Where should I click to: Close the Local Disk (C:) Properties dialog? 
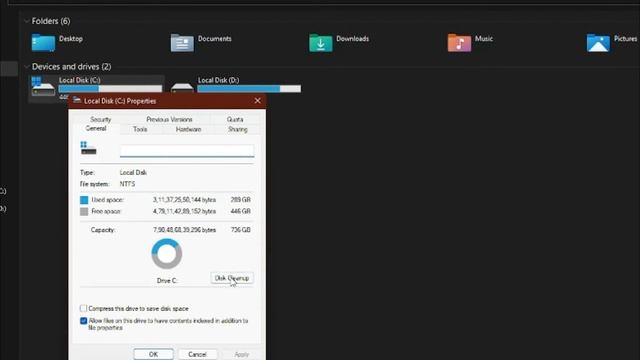[x=258, y=101]
